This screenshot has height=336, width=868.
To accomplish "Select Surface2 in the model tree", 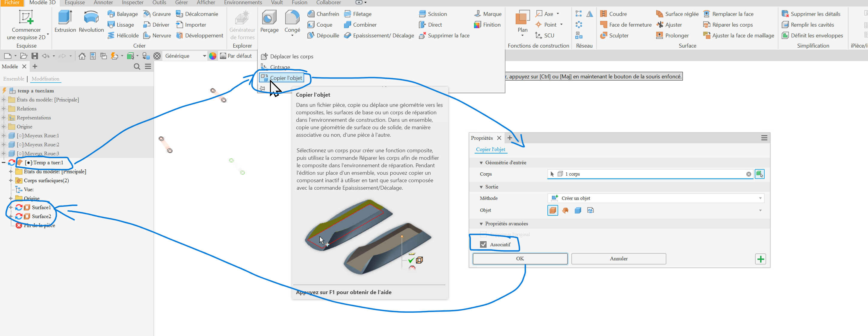I will pyautogui.click(x=41, y=216).
